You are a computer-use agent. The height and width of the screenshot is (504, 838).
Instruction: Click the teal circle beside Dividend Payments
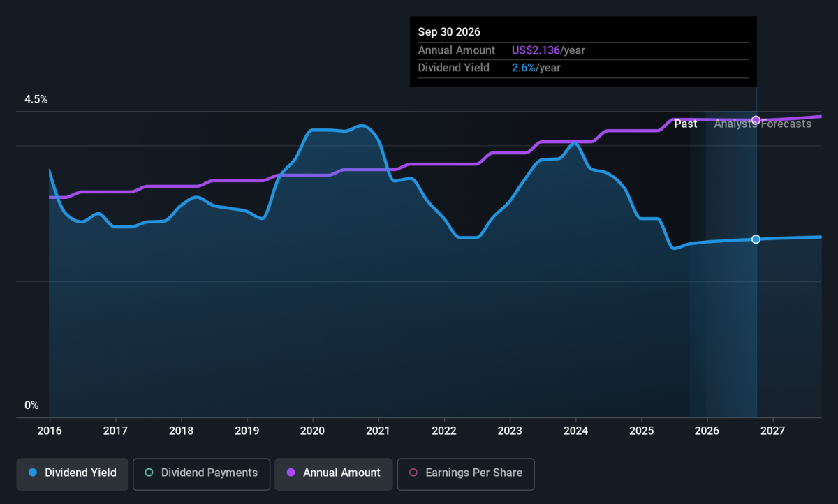[149, 473]
